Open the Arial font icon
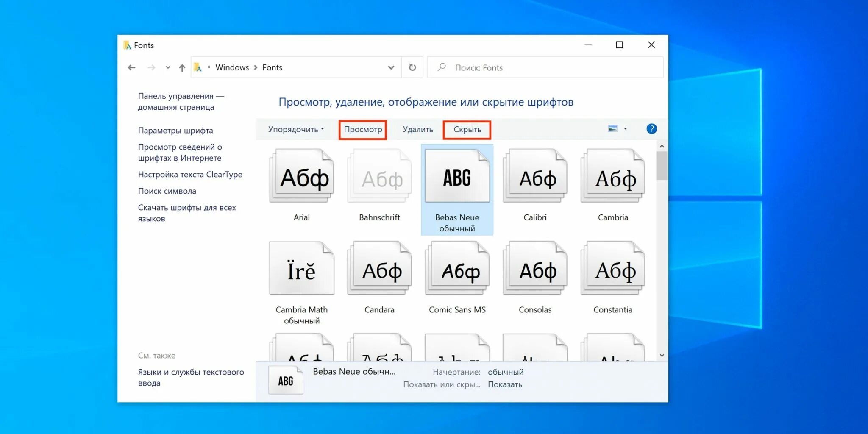The image size is (868, 434). 302,176
